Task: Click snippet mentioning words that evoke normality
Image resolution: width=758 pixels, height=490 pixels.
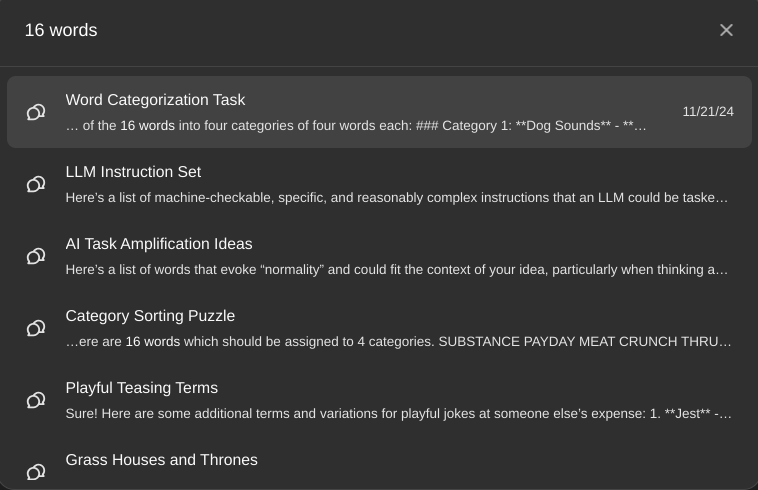Action: [397, 270]
